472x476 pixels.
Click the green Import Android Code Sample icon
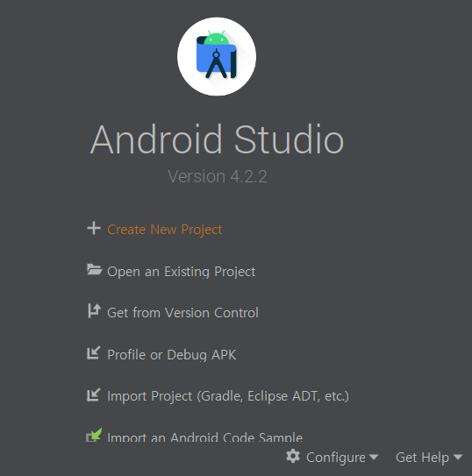click(x=94, y=435)
